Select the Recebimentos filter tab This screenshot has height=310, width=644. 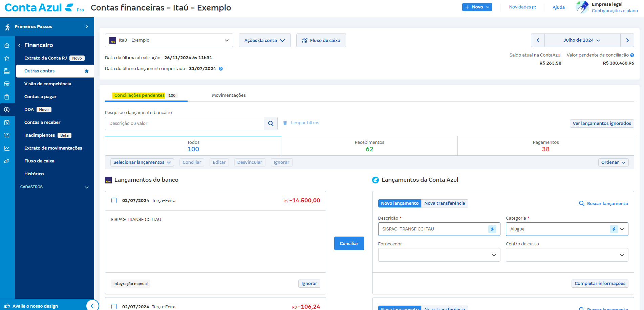[x=369, y=146]
